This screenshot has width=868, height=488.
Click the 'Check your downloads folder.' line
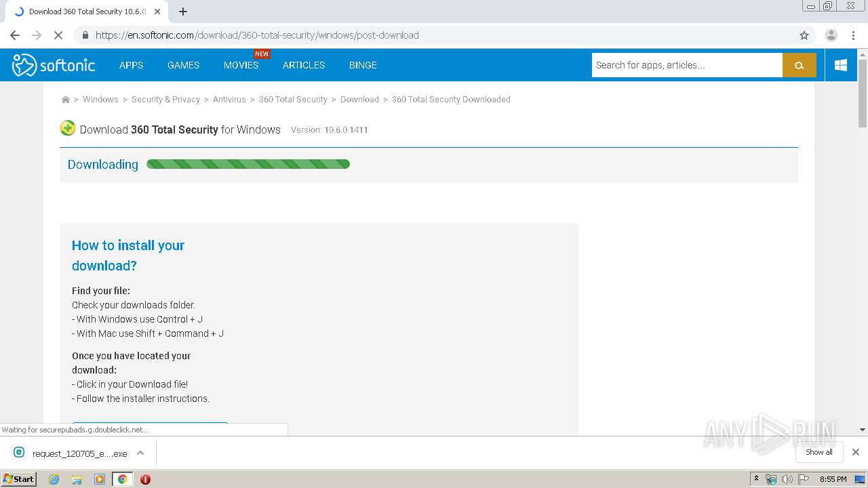[134, 305]
